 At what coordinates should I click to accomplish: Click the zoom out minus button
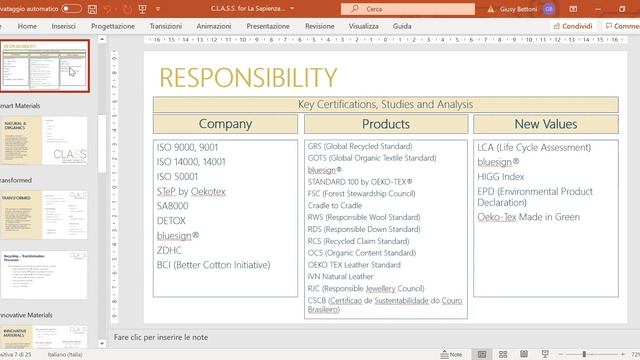pos(561,354)
